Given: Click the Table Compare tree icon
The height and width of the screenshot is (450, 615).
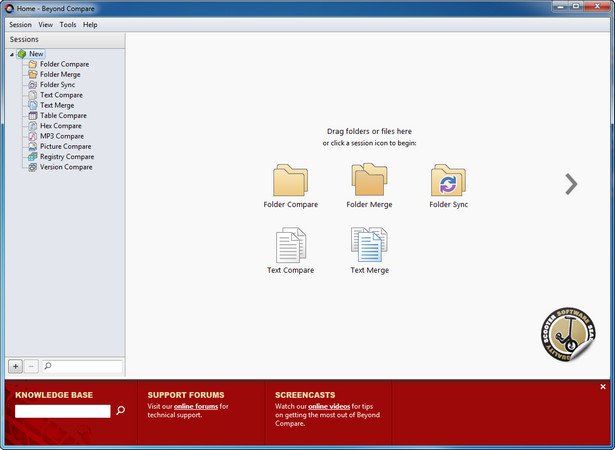Looking at the screenshot, I should click(x=33, y=115).
